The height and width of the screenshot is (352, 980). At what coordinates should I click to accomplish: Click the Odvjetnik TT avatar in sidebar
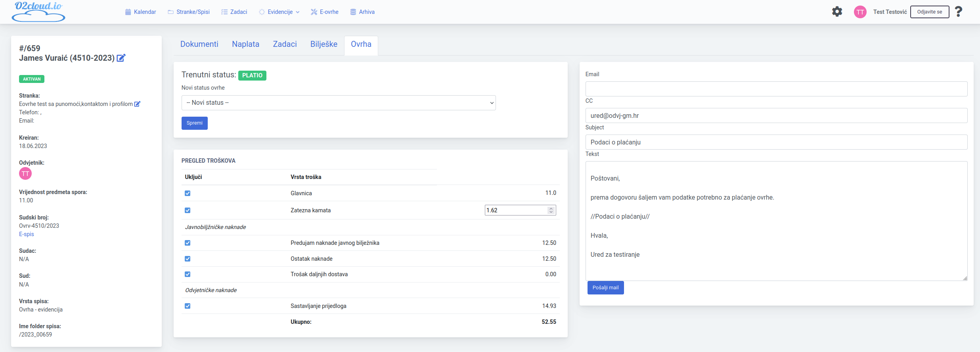pos(25,173)
